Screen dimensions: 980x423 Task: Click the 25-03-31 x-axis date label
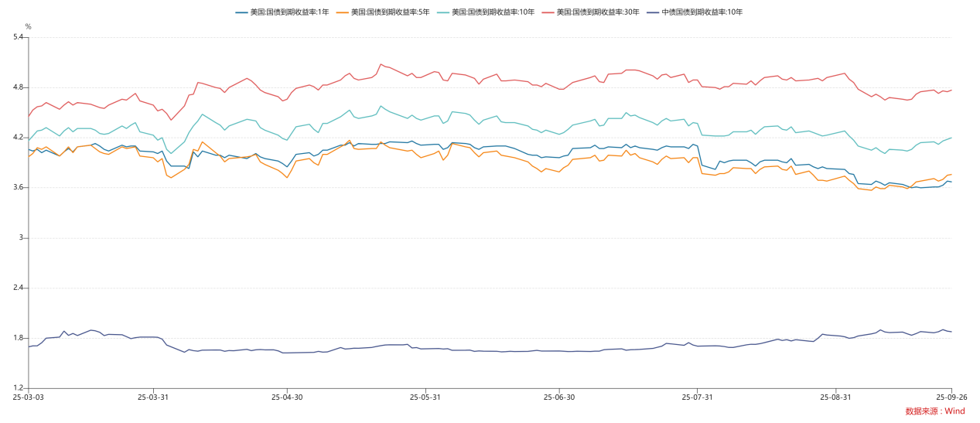tap(153, 397)
